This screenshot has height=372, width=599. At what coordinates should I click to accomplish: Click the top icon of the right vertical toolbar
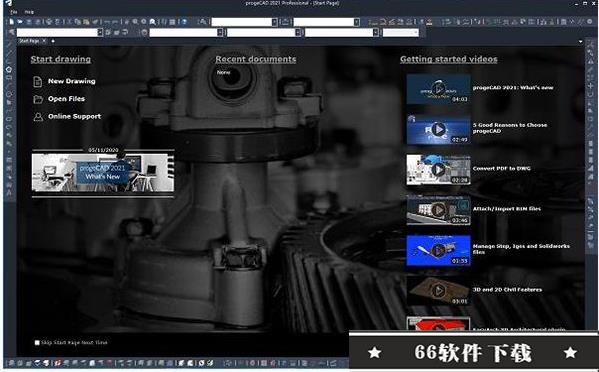click(x=590, y=45)
